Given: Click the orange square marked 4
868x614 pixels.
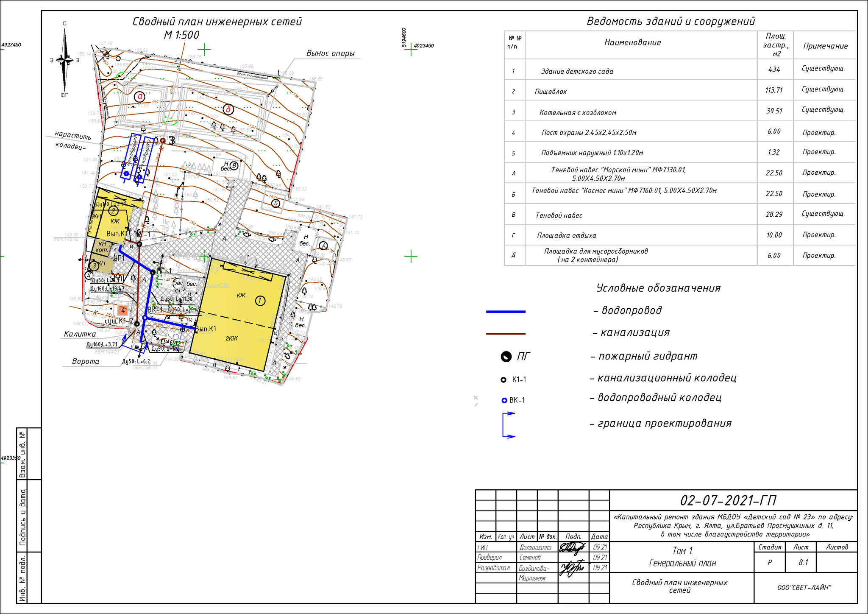Looking at the screenshot, I should [123, 310].
